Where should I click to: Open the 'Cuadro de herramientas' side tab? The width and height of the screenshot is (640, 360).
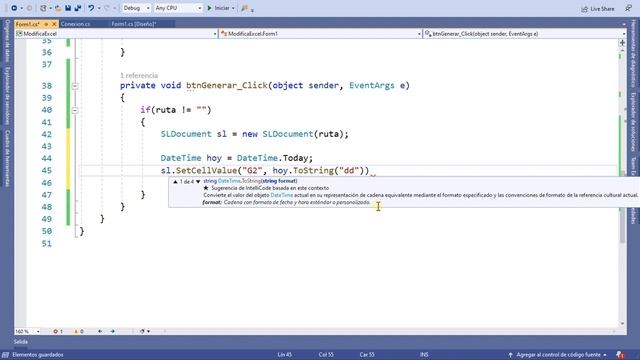7,158
